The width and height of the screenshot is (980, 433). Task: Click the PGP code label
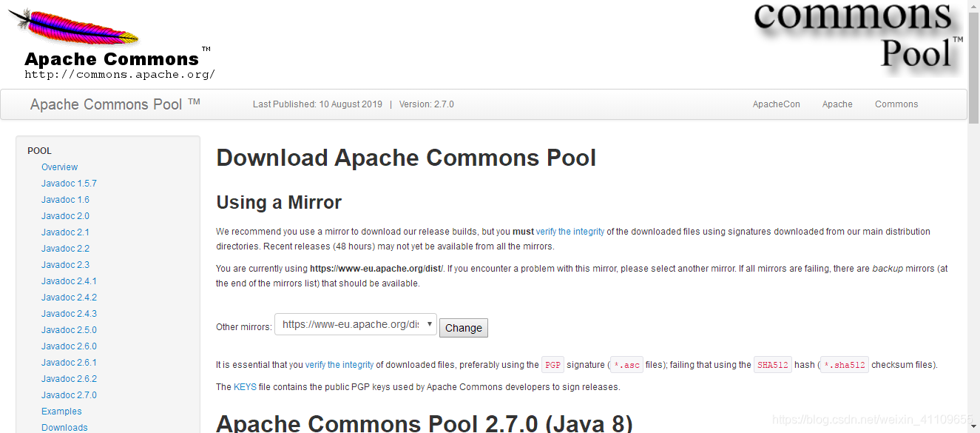pos(552,365)
